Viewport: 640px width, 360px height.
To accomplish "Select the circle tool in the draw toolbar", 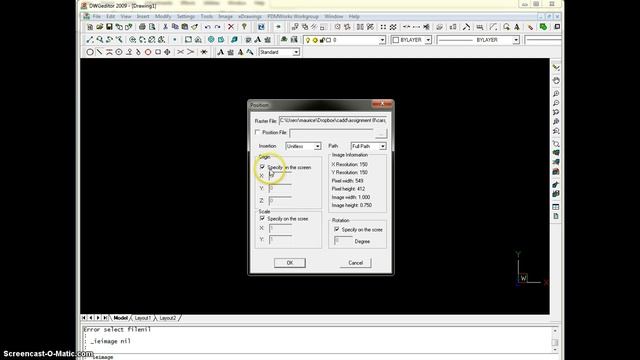I will (90, 52).
